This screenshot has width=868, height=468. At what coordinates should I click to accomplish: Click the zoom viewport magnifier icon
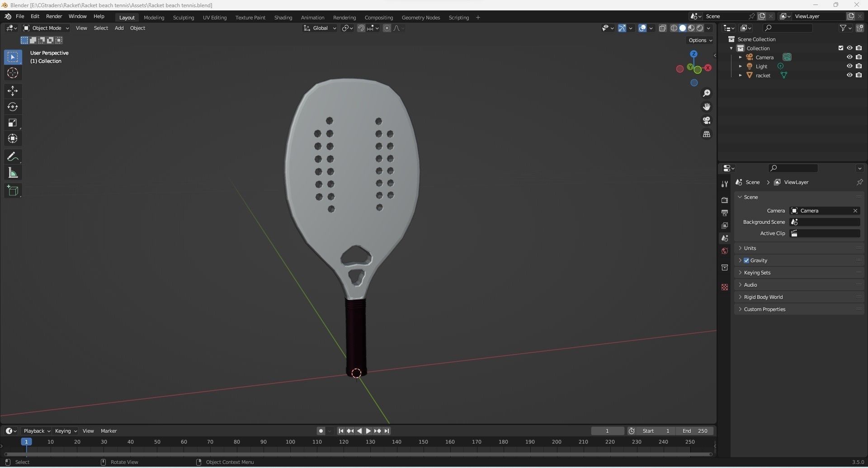[x=707, y=93]
